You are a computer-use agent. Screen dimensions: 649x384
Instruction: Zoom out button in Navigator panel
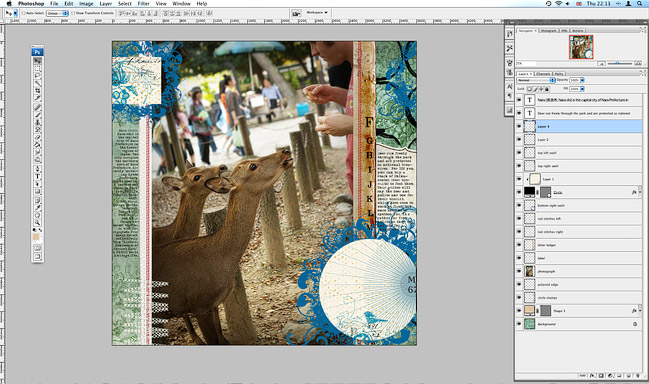tap(601, 63)
